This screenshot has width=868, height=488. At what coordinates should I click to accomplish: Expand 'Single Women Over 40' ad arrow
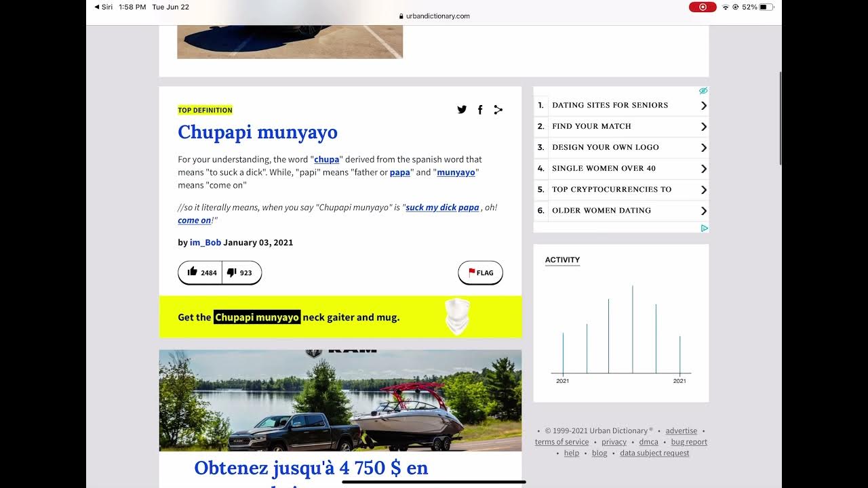click(x=703, y=169)
